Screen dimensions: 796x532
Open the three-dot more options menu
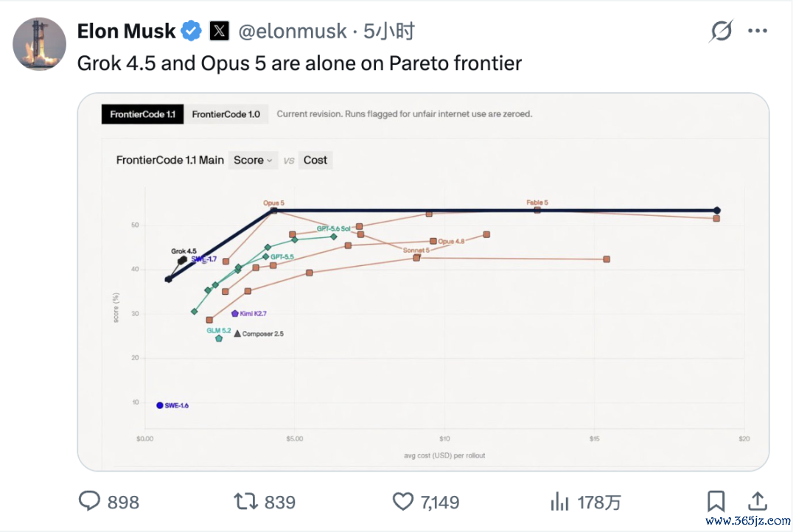point(758,31)
